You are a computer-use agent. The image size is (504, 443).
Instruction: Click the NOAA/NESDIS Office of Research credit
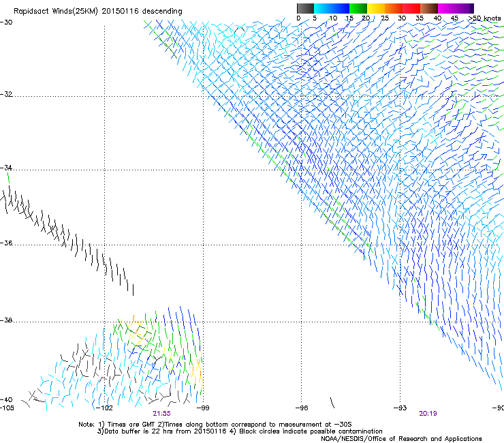[401, 439]
